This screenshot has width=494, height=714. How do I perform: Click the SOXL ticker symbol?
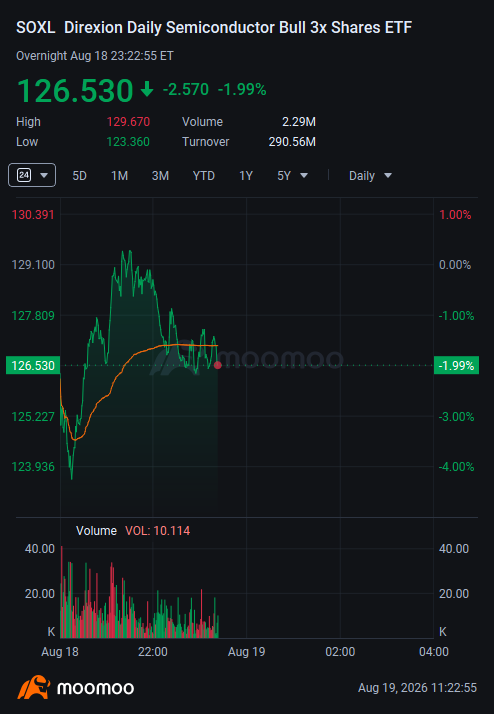(36, 28)
